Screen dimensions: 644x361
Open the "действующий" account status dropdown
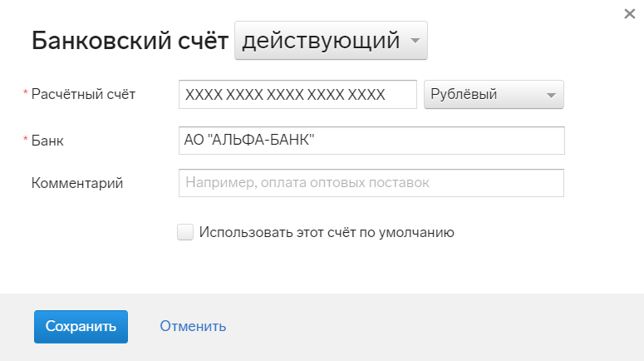click(331, 40)
